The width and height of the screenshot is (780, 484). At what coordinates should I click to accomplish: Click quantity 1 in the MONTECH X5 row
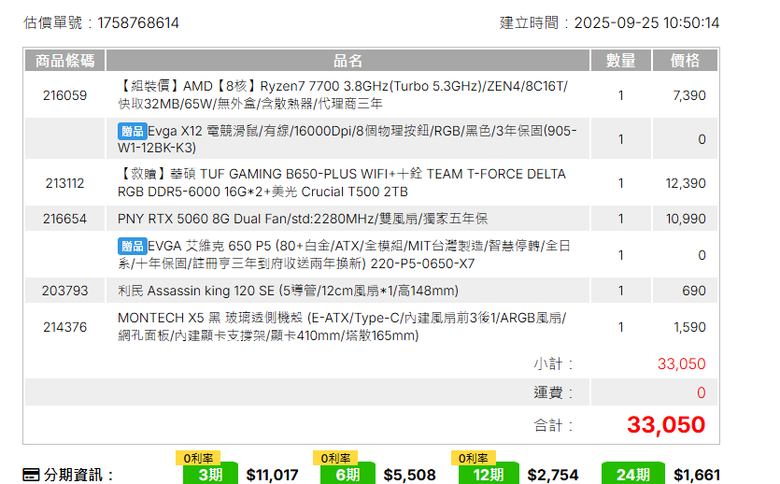click(620, 327)
